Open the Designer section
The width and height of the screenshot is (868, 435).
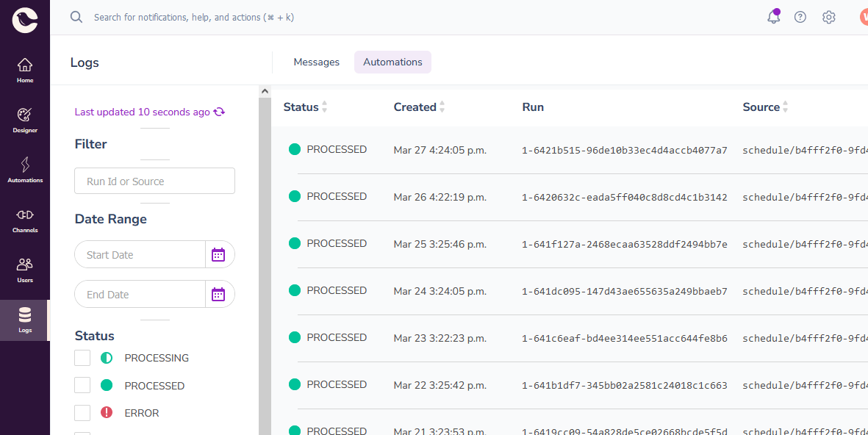25,120
